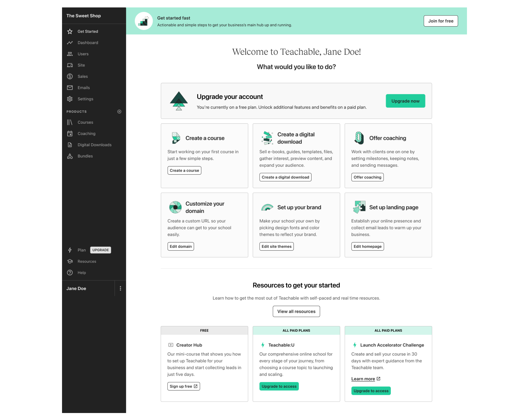Click the Help question mark icon
This screenshot has width=529, height=420.
point(70,273)
